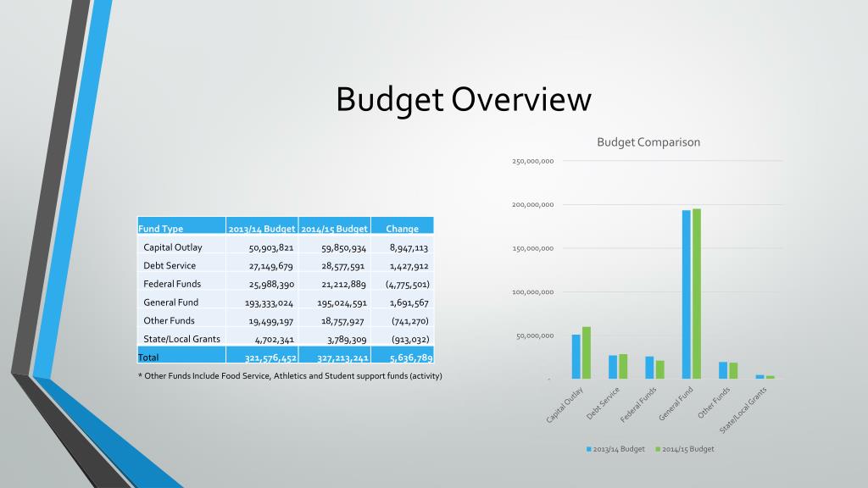Click the green Capital Outlay bar

[587, 353]
